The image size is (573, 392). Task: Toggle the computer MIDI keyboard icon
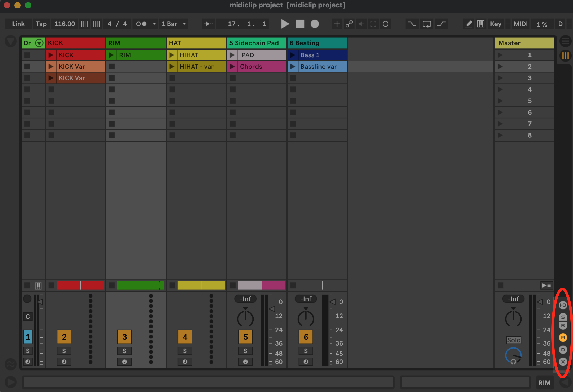click(x=481, y=24)
